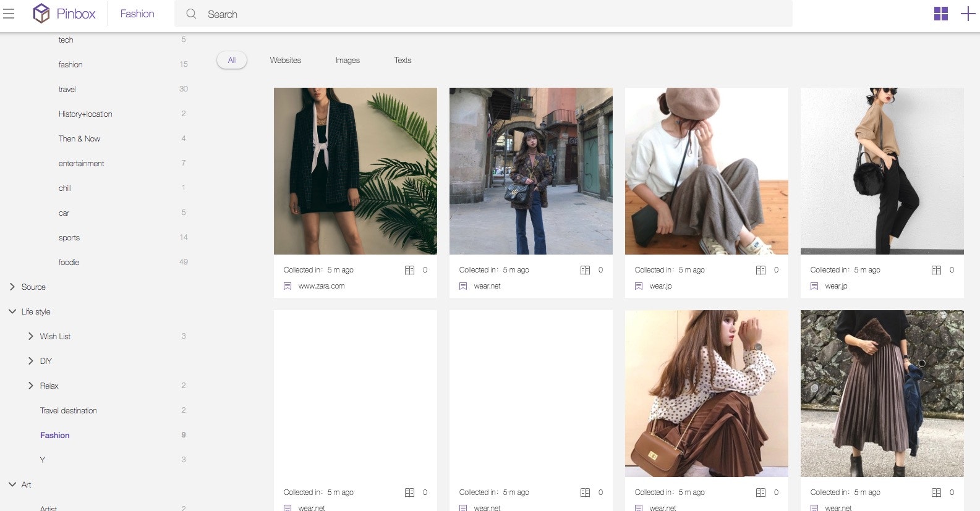Image resolution: width=980 pixels, height=511 pixels.
Task: Open wear.jp link on beret card
Action: pos(660,286)
